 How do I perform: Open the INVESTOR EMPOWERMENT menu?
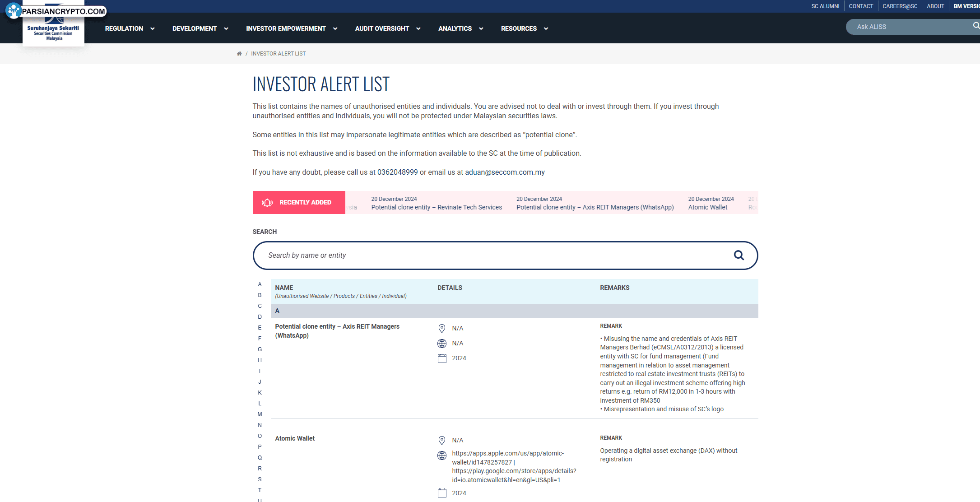pyautogui.click(x=286, y=28)
